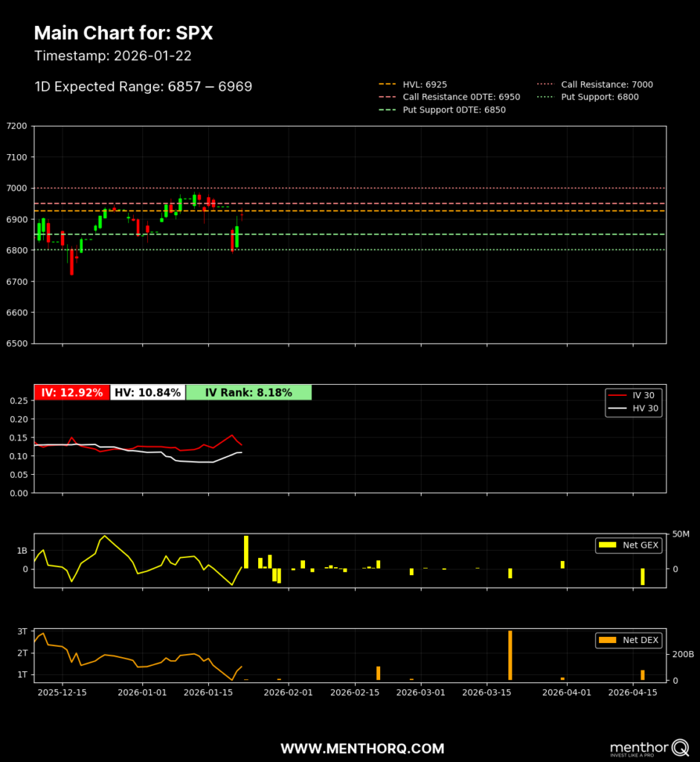Click the Net DEX orange legend swatch
The image size is (700, 762).
(608, 640)
